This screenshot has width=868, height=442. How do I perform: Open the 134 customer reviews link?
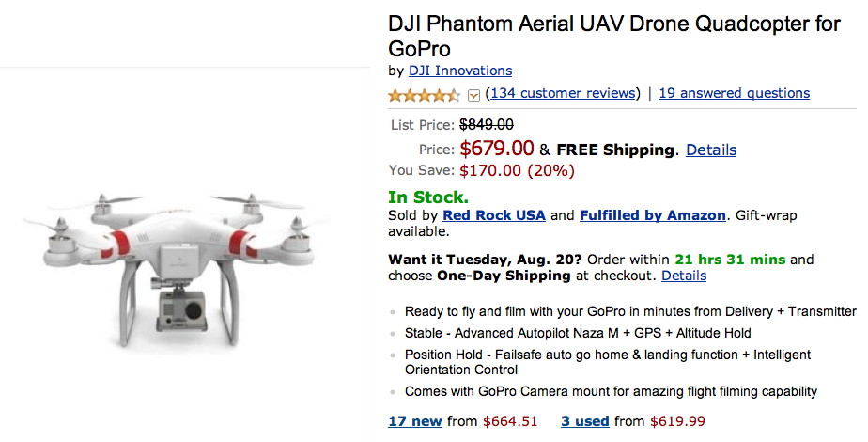pos(563,93)
